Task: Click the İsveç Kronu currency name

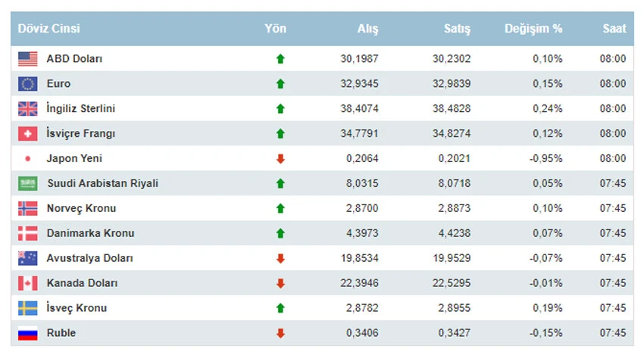Action: [77, 309]
